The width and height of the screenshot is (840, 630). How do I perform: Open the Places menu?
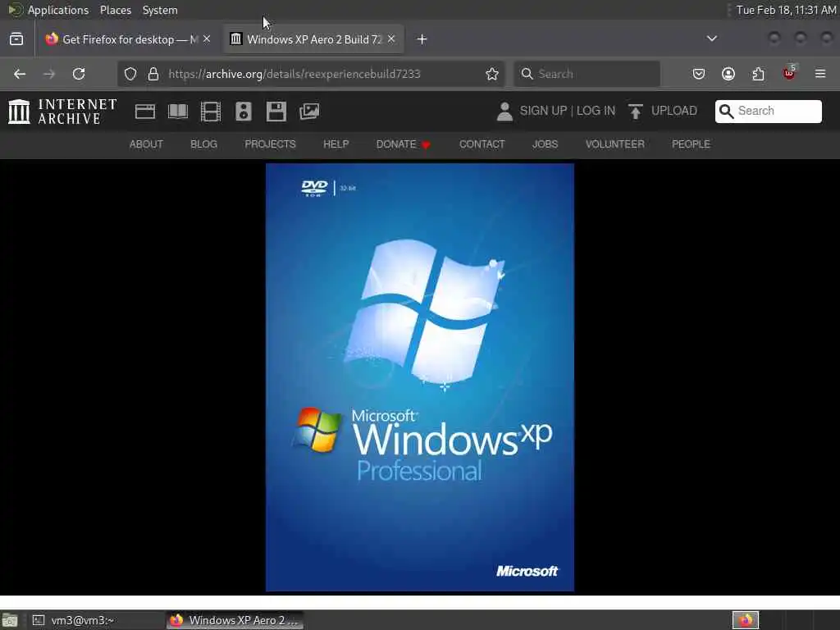tap(116, 10)
